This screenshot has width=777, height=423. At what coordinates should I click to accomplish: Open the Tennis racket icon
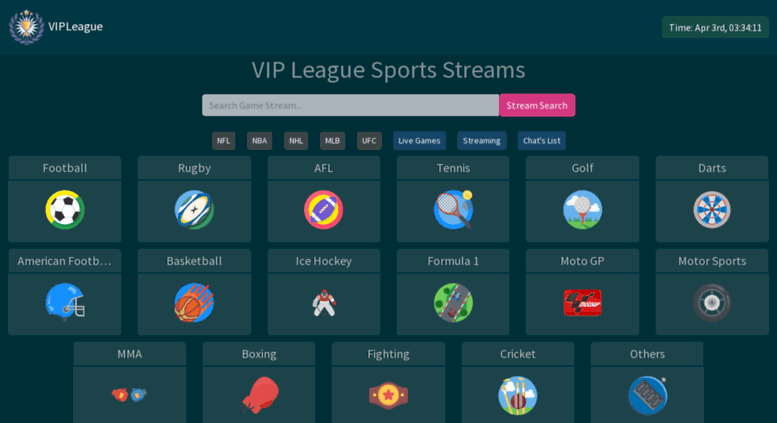pyautogui.click(x=453, y=210)
